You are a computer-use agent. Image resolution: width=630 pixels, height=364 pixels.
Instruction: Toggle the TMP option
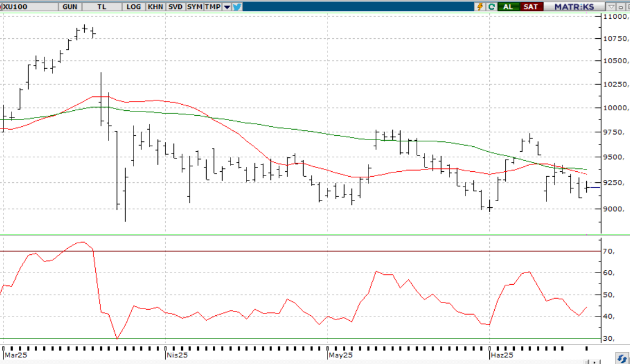[x=213, y=7]
